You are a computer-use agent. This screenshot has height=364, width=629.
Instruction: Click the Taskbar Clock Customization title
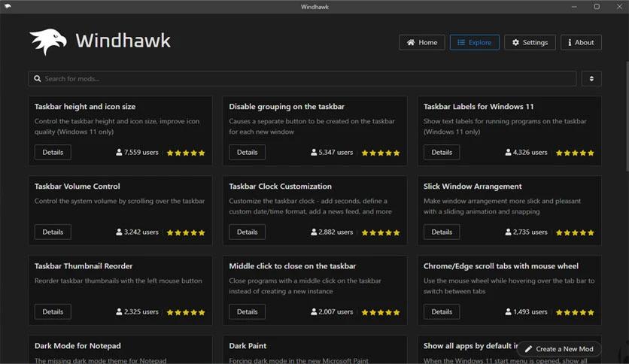[x=280, y=187]
